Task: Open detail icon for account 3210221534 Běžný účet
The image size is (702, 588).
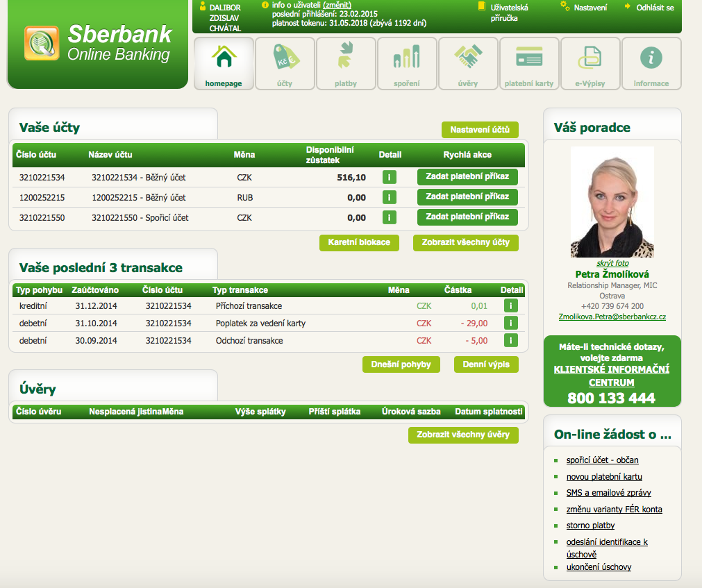Action: point(389,177)
